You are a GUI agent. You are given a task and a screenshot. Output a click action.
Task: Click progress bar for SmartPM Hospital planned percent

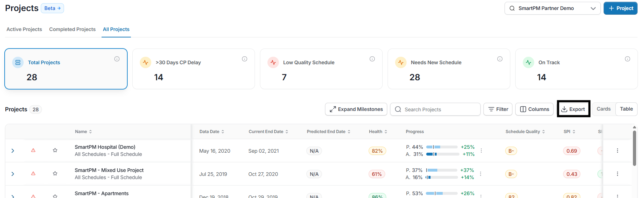point(442,147)
